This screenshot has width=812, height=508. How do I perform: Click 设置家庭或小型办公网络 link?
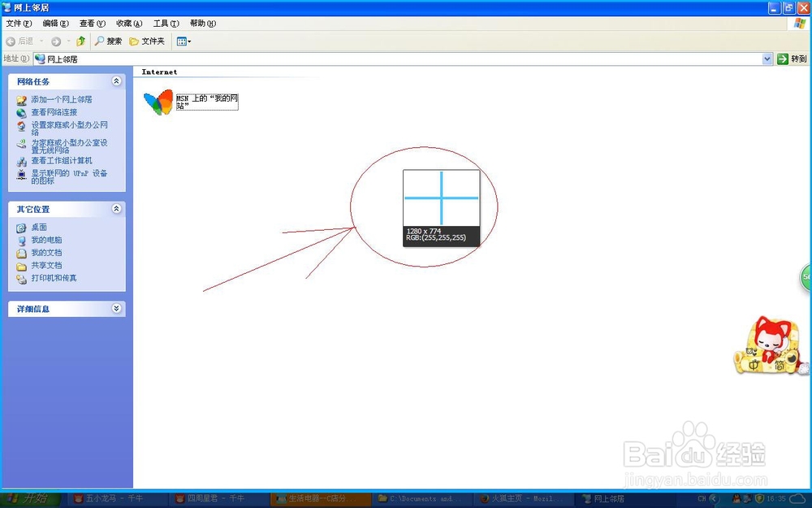click(x=69, y=128)
